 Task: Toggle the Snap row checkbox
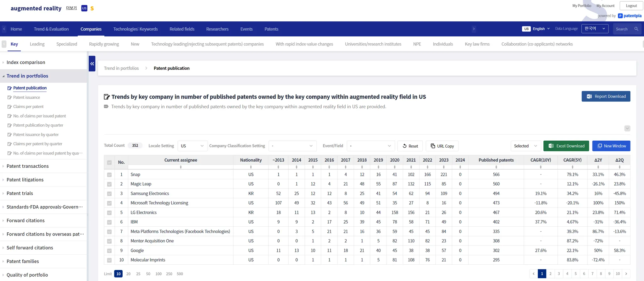pos(109,175)
